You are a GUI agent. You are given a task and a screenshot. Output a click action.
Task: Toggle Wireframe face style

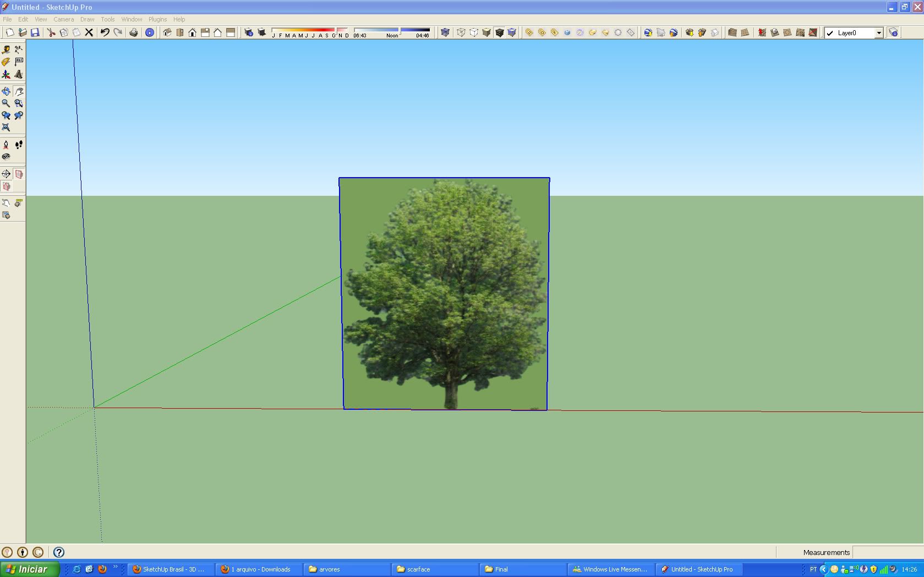(x=461, y=32)
